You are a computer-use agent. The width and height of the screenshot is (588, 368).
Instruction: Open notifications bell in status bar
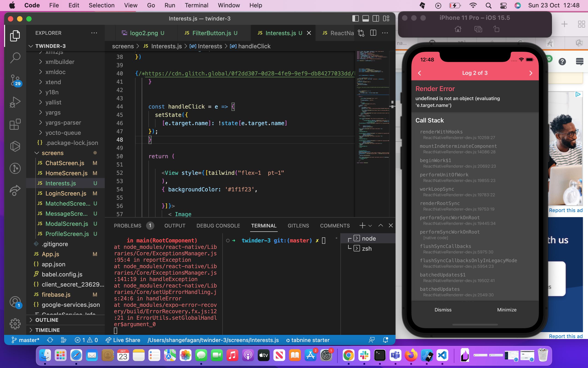pos(385,340)
